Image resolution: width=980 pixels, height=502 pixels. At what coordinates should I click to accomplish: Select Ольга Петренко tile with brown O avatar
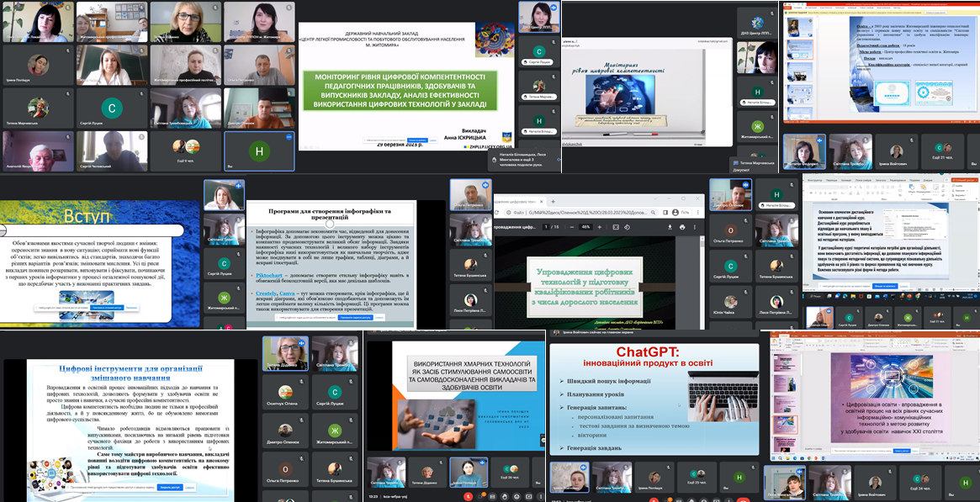(733, 231)
